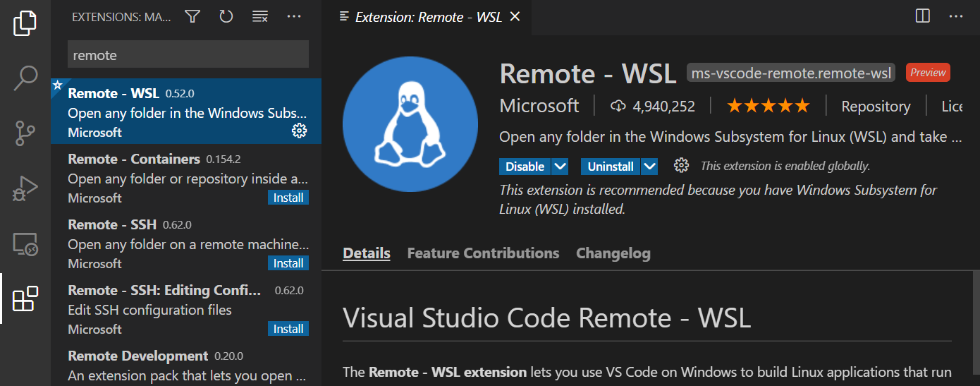Expand the Uninstall dropdown arrow
The image size is (980, 386).
[649, 167]
